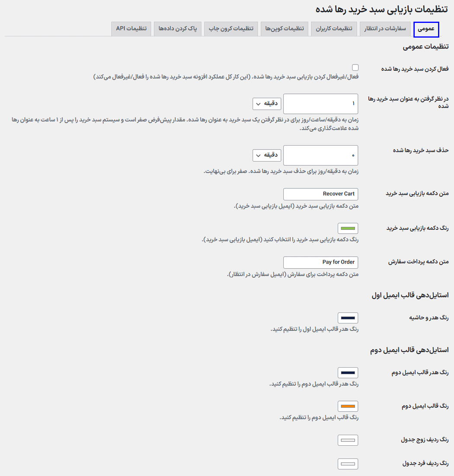Open the odd table row color picker
The height and width of the screenshot is (476, 454).
[x=348, y=463]
